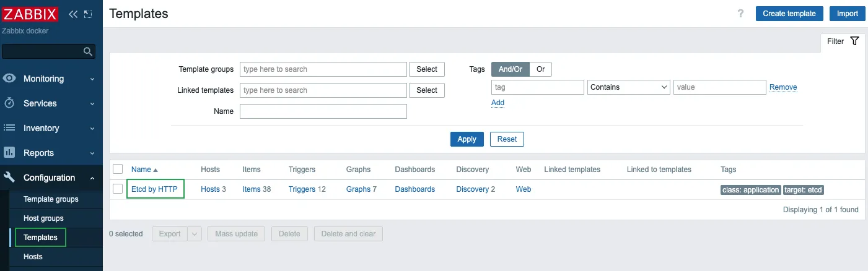Switch tag evaluation to Or
This screenshot has height=271, width=868.
[x=540, y=69]
